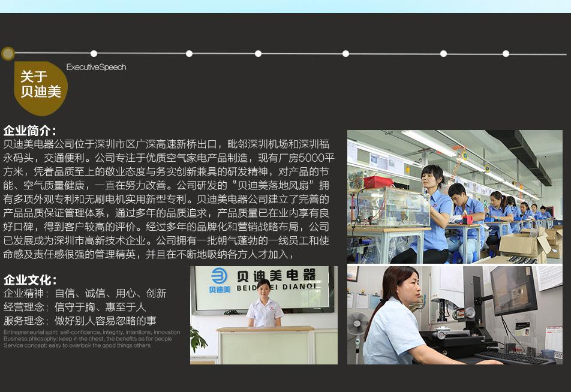Click the 企业文化 heading
Screen dimensions: 571x392
tap(30, 280)
